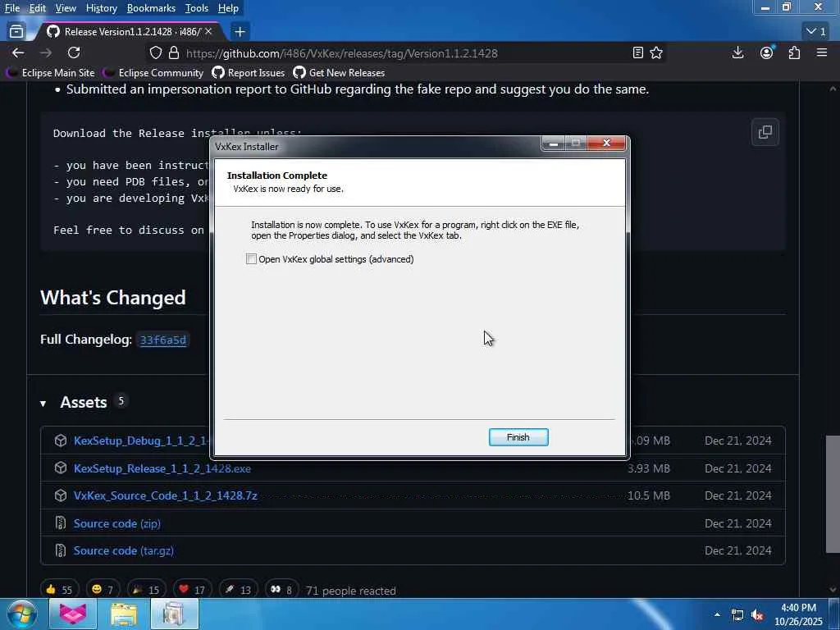Open the 33f6a5d changelog link
Viewport: 840px width, 630px height.
(x=163, y=340)
